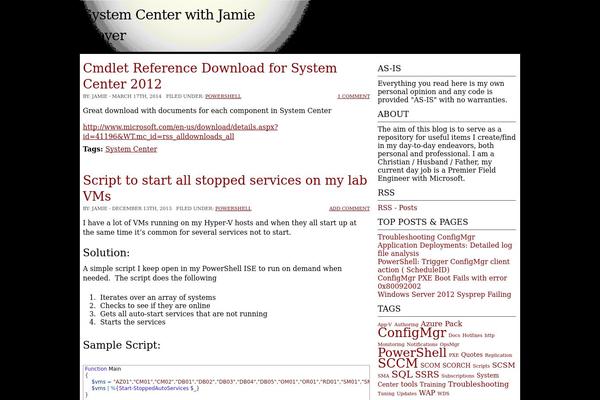Click the Sample Script: heading
This screenshot has height=400, width=600.
[x=122, y=345]
